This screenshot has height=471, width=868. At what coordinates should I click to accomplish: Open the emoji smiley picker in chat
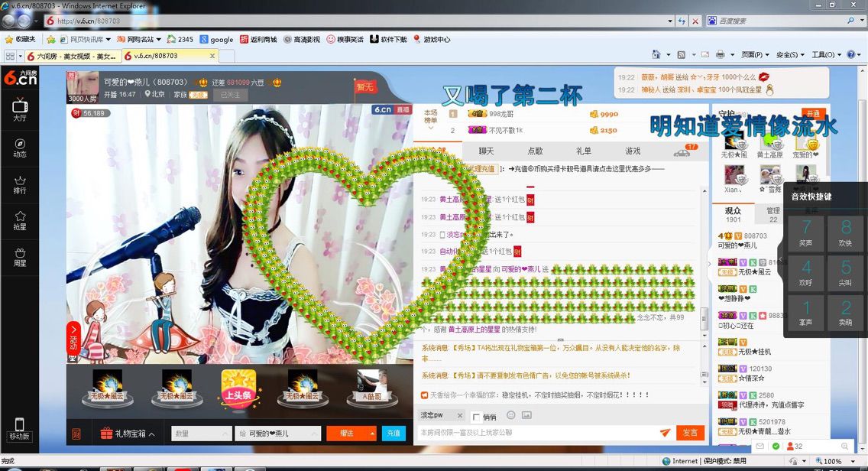click(x=511, y=415)
